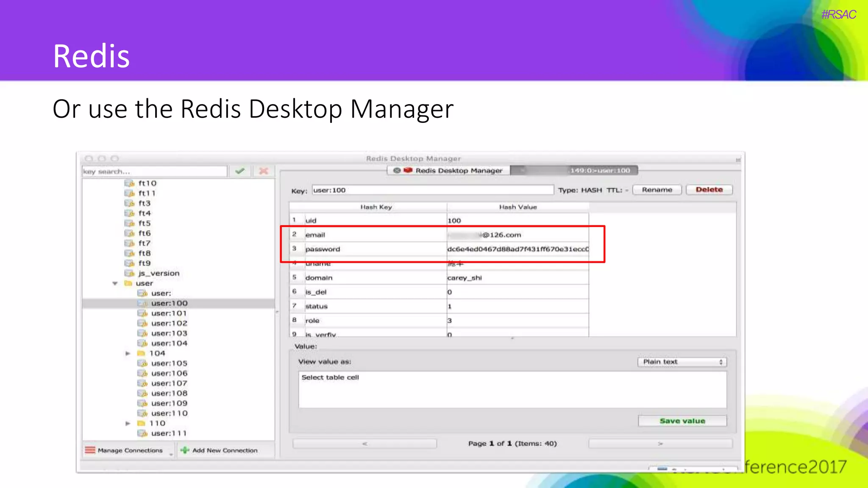Image resolution: width=868 pixels, height=488 pixels.
Task: Collapse the user folder in key tree
Action: pyautogui.click(x=115, y=283)
